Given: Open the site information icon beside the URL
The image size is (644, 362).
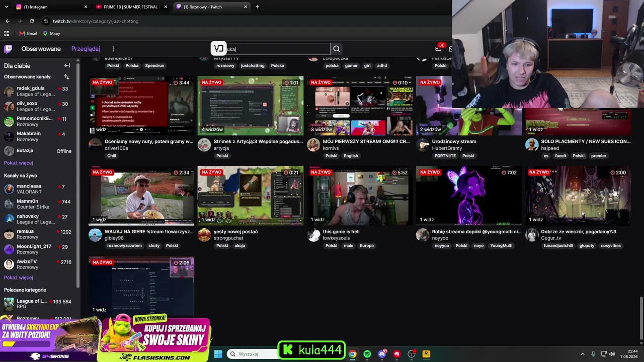Looking at the screenshot, I should pos(46,21).
